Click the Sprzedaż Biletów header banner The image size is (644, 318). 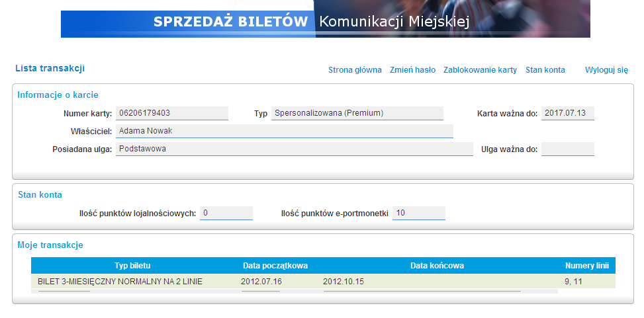click(x=325, y=19)
